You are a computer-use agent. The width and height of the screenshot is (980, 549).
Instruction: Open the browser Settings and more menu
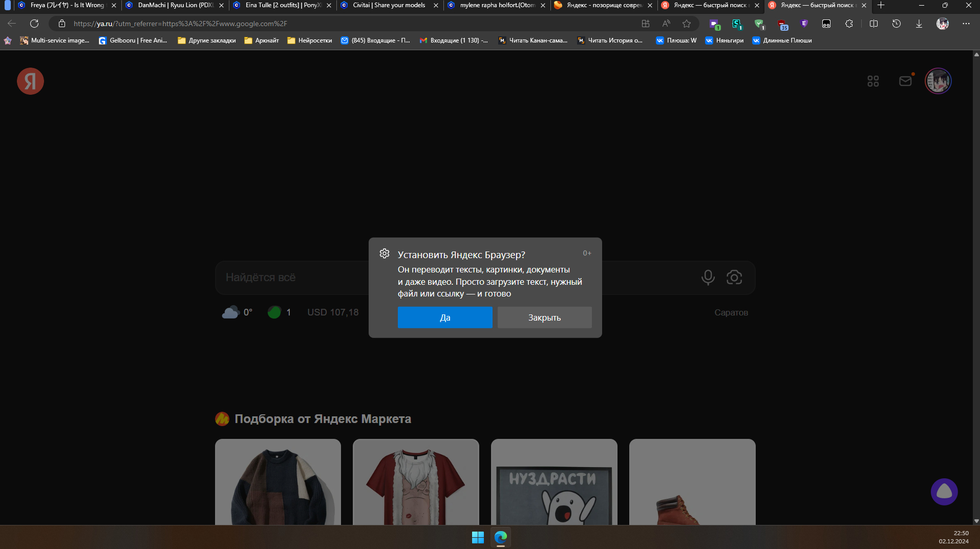click(966, 24)
